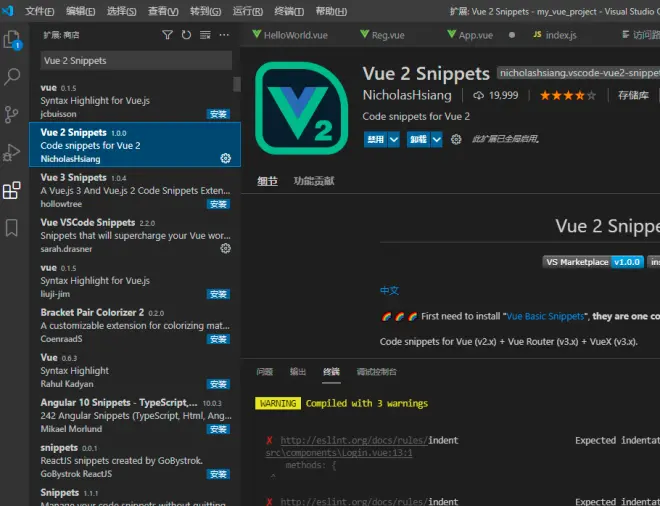This screenshot has width=660, height=506.
Task: Select Snippets 1.1.1 extension in list
Action: click(x=135, y=495)
